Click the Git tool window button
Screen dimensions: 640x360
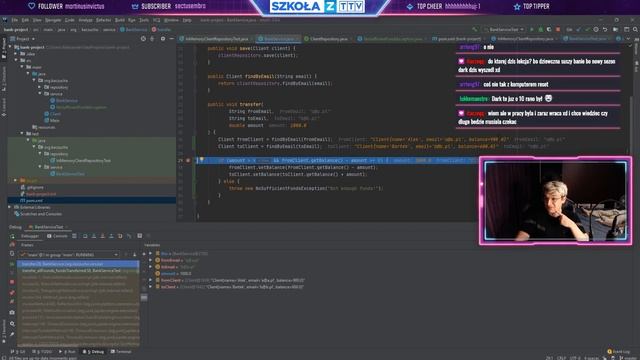[x=19, y=351]
